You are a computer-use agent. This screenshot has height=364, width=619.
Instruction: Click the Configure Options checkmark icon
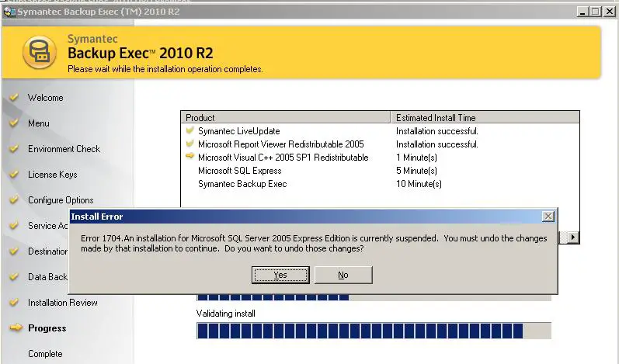tap(14, 199)
